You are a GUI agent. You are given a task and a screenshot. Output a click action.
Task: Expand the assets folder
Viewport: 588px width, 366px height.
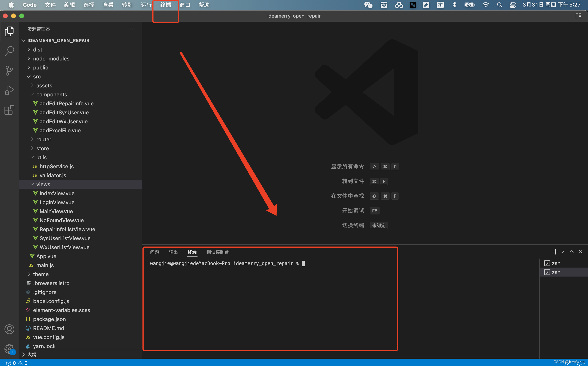80,85
